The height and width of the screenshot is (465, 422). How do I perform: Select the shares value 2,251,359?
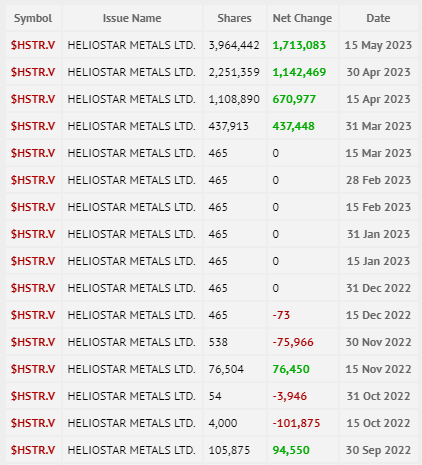point(234,72)
